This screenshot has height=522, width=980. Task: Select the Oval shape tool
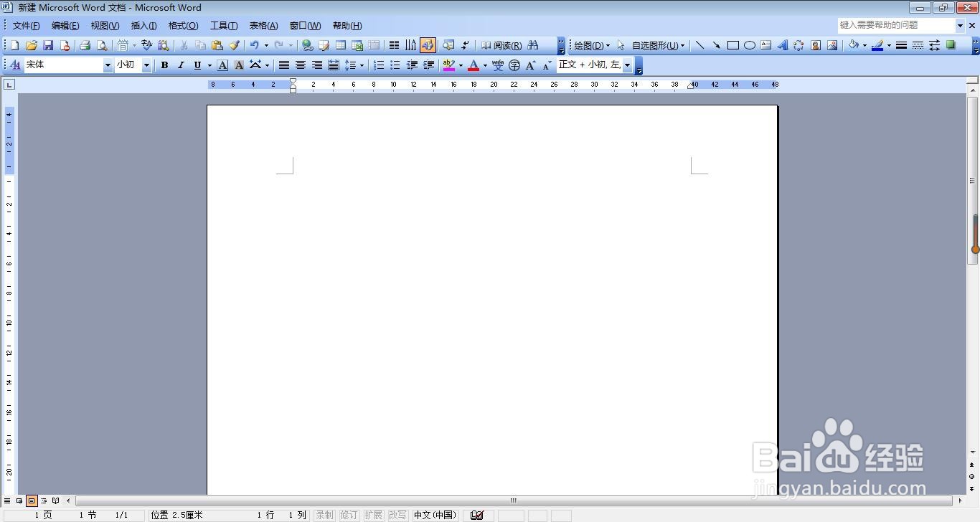[749, 45]
